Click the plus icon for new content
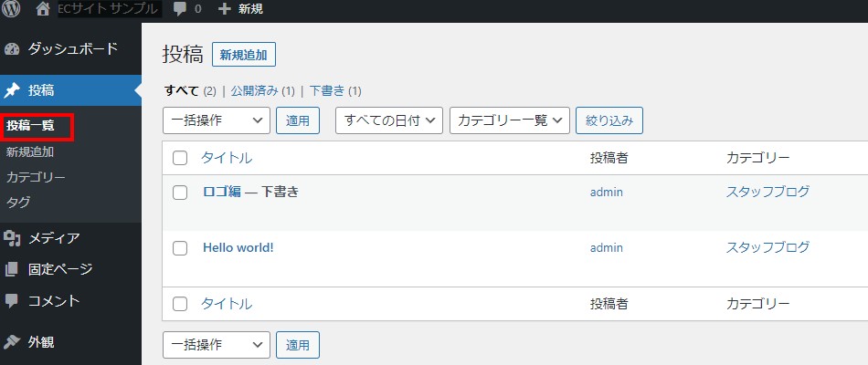868x365 pixels. 225,10
